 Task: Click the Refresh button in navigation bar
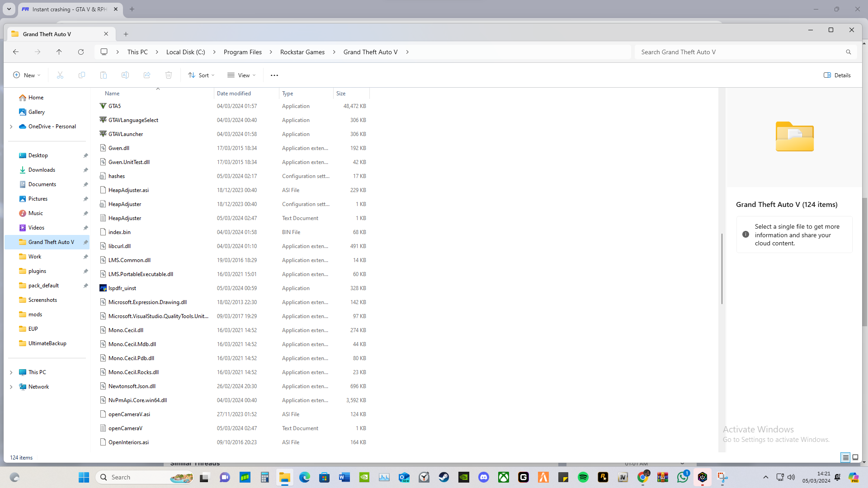click(81, 52)
